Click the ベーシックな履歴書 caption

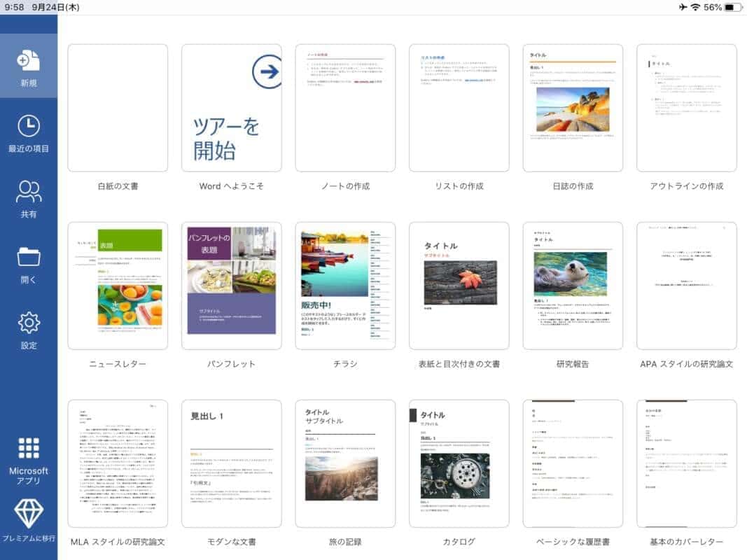[573, 542]
